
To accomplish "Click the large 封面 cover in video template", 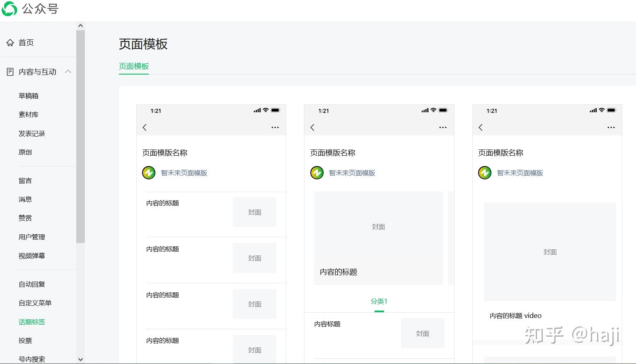I will pyautogui.click(x=550, y=252).
